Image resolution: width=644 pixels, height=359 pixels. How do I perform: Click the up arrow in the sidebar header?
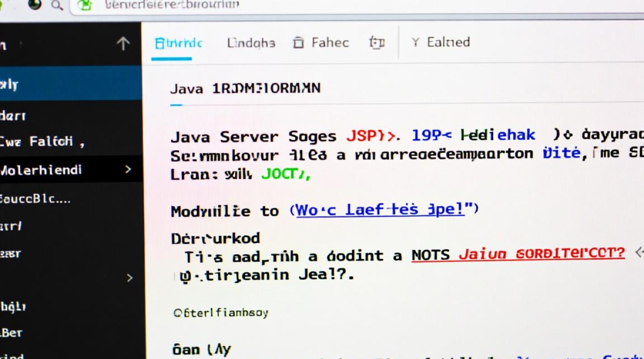[123, 44]
